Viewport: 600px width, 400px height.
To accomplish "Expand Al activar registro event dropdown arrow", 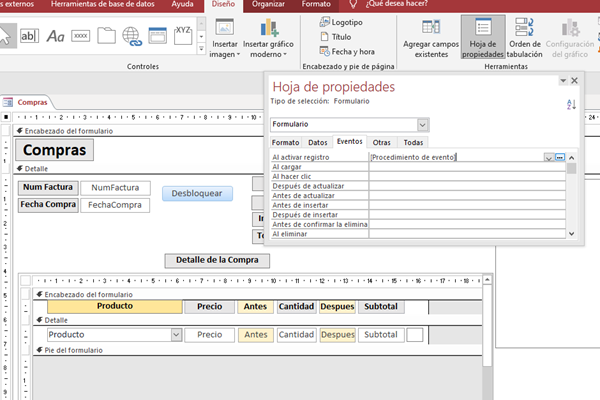I will [549, 157].
